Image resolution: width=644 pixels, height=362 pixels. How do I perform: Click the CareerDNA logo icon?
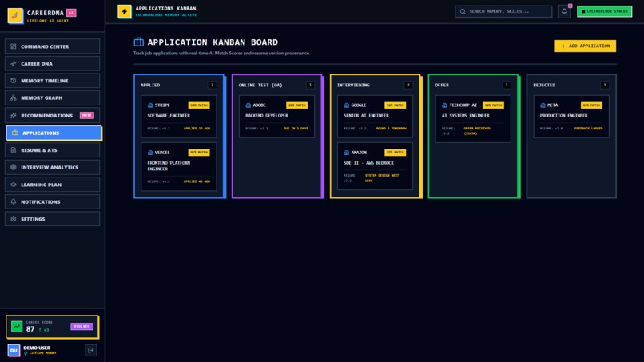pyautogui.click(x=15, y=16)
